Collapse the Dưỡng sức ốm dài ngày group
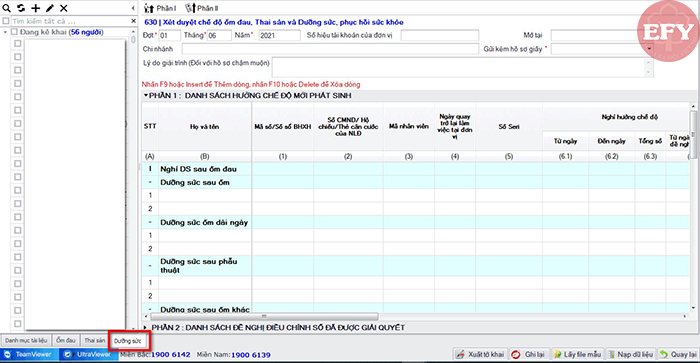 point(150,222)
